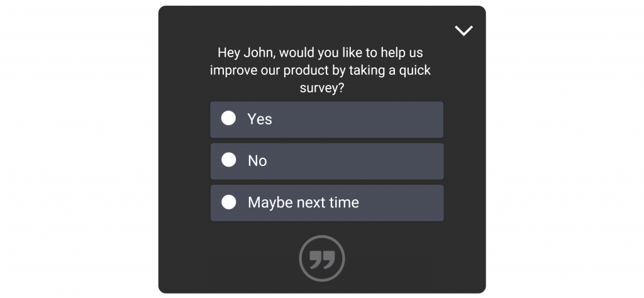Image resolution: width=644 pixels, height=298 pixels.
Task: Click the words 'quick' in the question
Action: tap(415, 70)
